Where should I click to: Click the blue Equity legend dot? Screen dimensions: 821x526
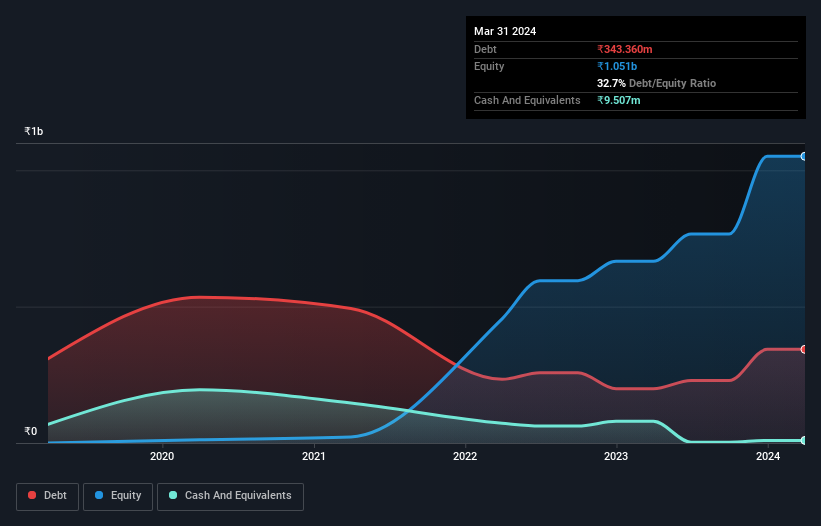99,495
